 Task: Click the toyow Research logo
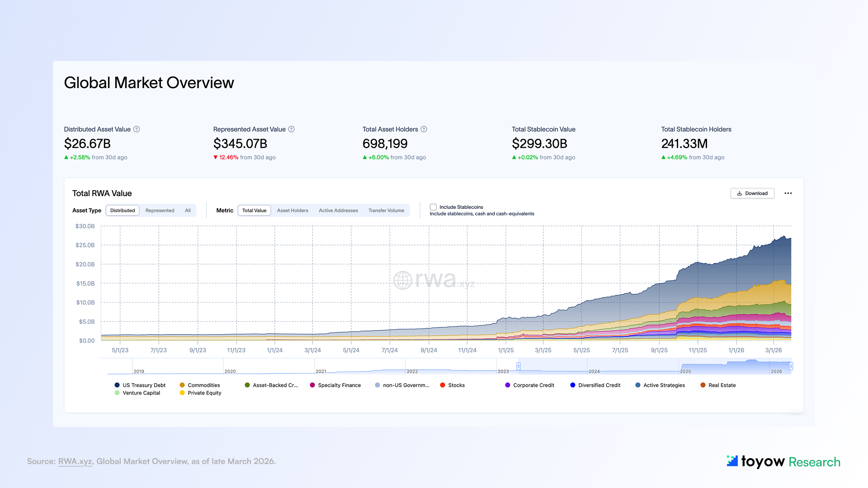(783, 461)
